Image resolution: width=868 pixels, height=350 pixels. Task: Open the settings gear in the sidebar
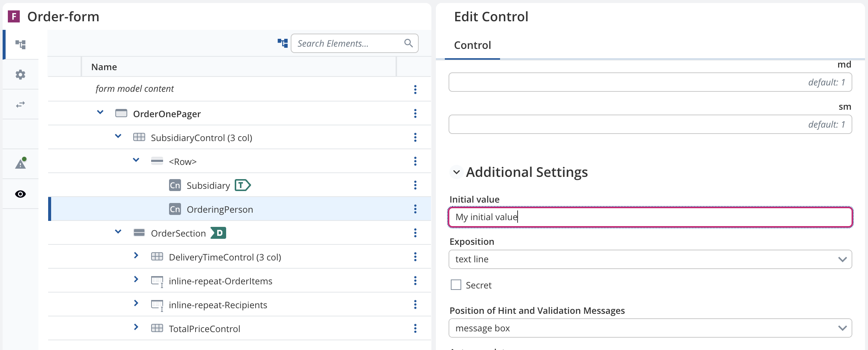(21, 75)
